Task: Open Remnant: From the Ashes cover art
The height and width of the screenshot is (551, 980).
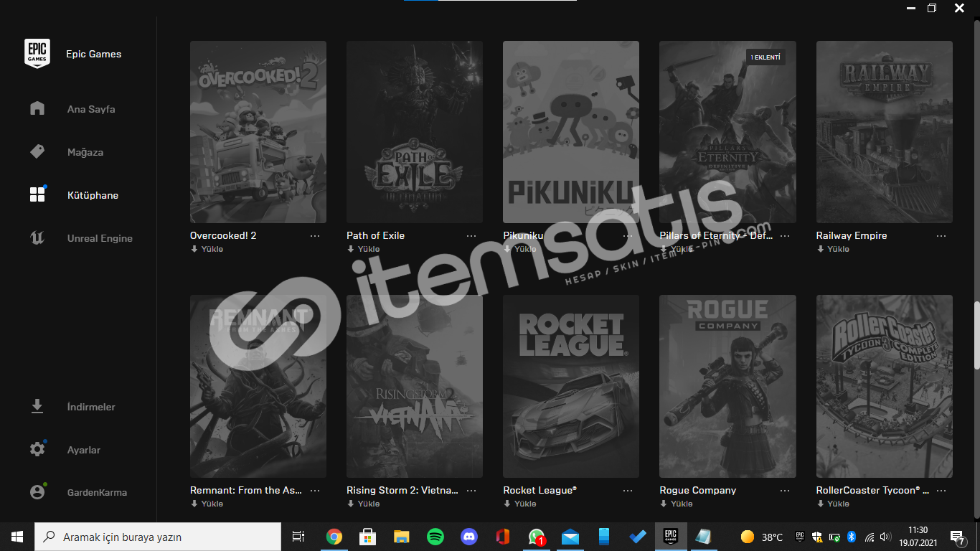Action: [x=258, y=386]
